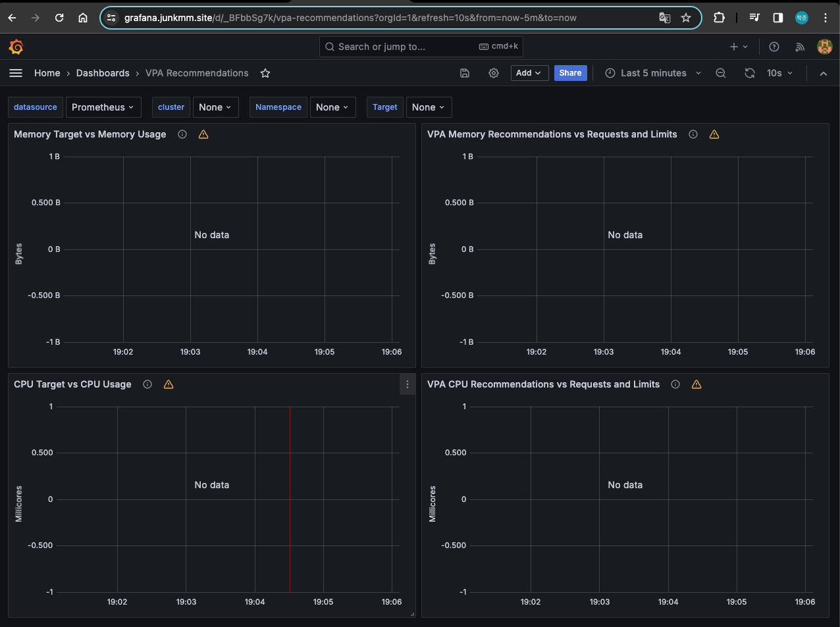
Task: Click warning icon on CPU Target panel
Action: (169, 384)
